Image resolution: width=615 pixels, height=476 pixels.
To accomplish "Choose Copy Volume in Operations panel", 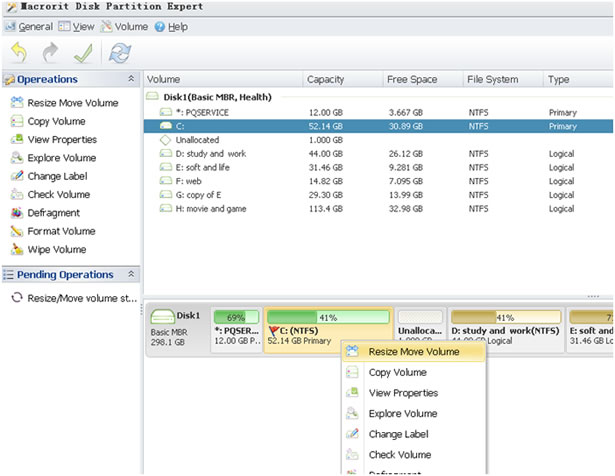I will pyautogui.click(x=48, y=121).
